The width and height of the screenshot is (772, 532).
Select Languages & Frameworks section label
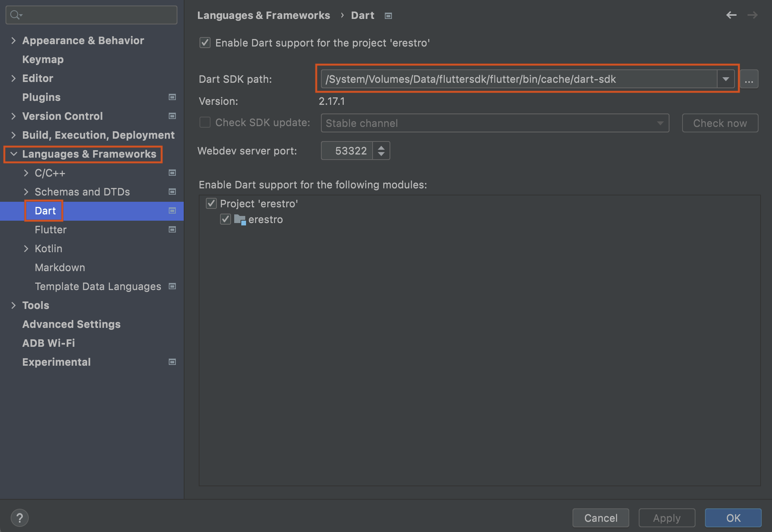pos(90,153)
